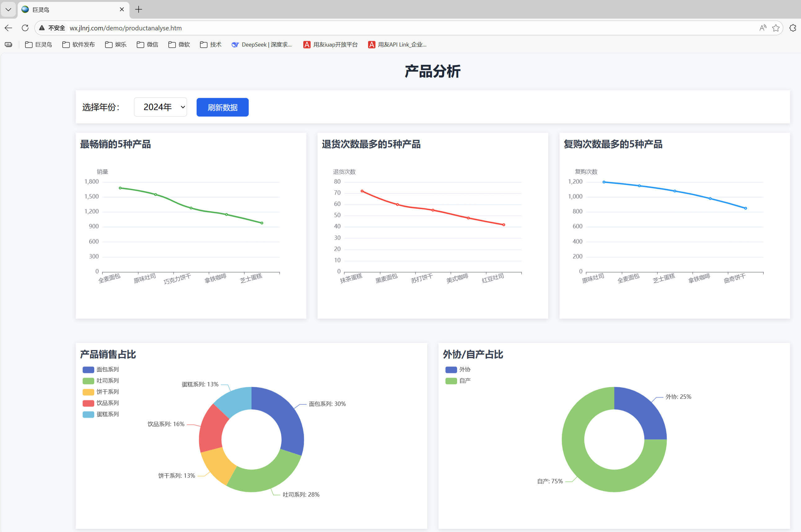Reload the page with refresh icon

(25, 28)
